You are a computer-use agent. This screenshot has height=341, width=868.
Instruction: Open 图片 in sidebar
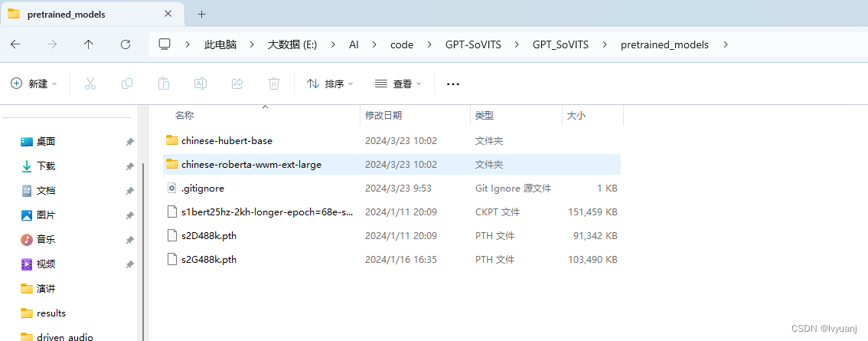(x=46, y=215)
